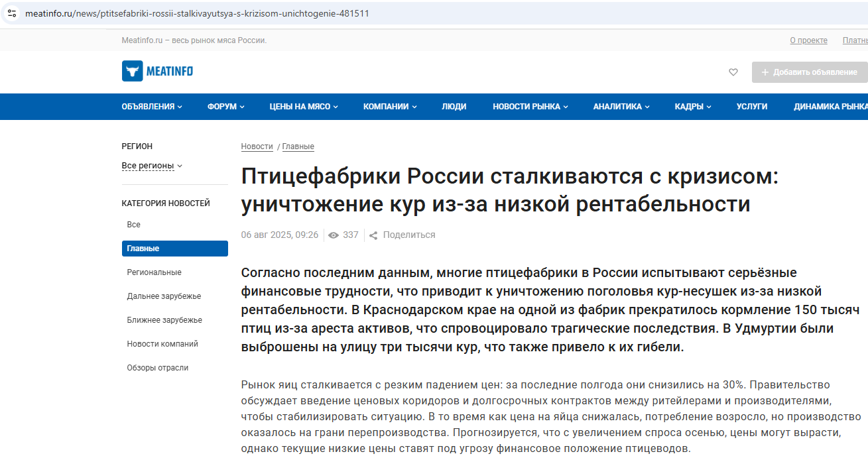Click the eye views icon
The height and width of the screenshot is (456, 868).
(x=334, y=235)
